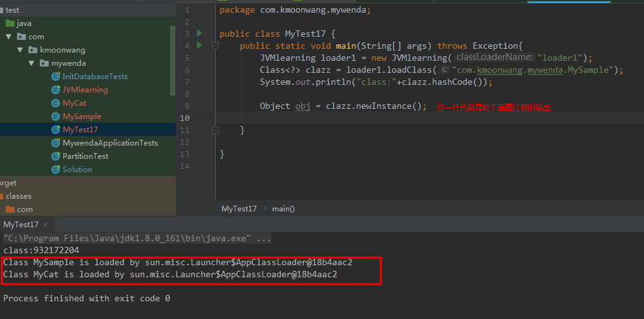Image resolution: width=644 pixels, height=319 pixels.
Task: Collapse the mywenda package node
Action: [31, 63]
